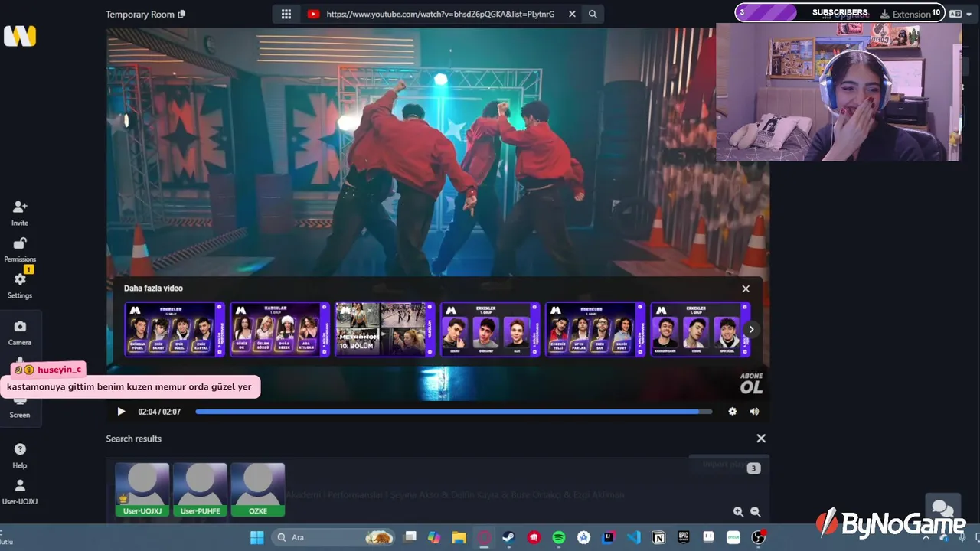Screen dimensions: 980x551
Task: Open player settings gear
Action: [732, 412]
